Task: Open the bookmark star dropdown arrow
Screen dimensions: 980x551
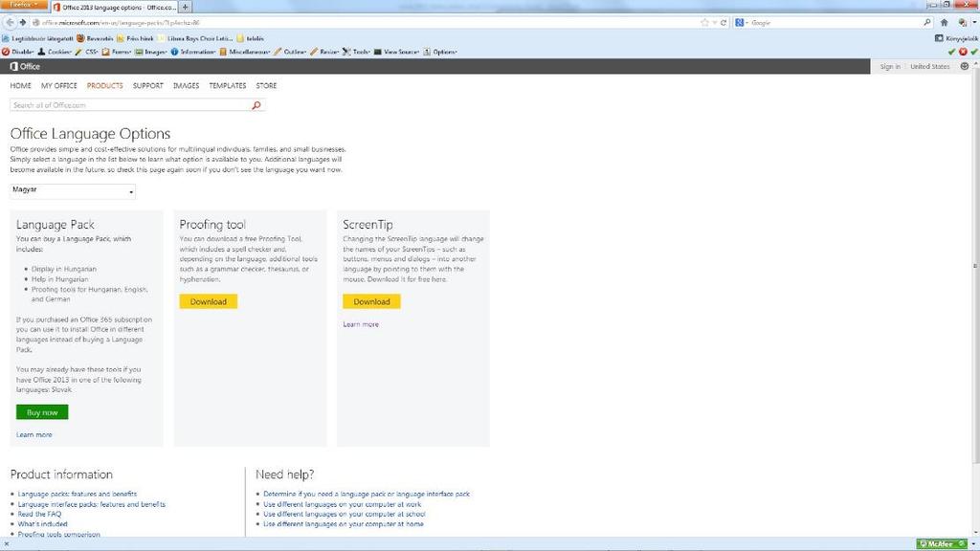Action: (x=714, y=23)
